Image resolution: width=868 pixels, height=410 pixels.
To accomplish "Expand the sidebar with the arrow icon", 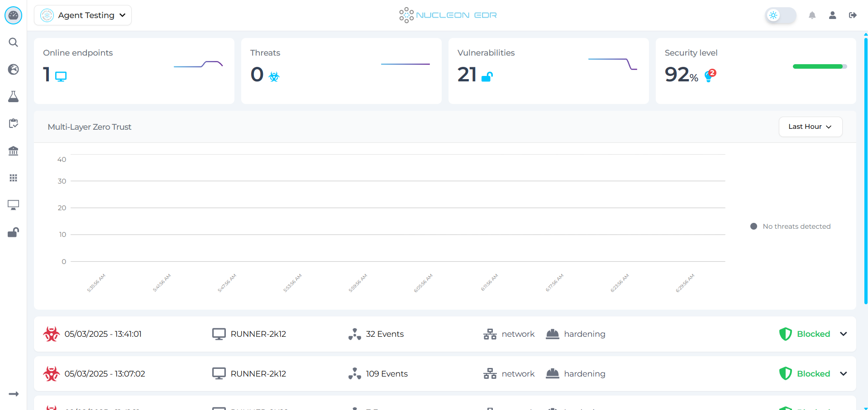I will 13,394.
